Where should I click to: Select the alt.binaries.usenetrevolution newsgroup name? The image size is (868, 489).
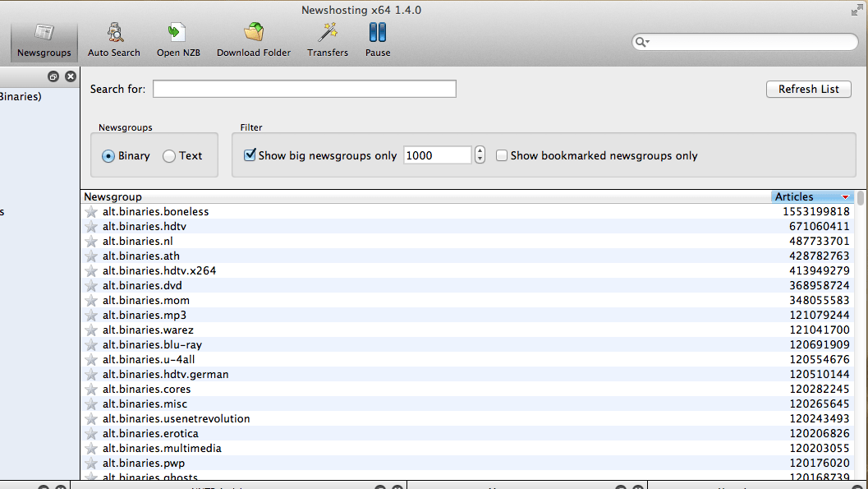pos(176,419)
